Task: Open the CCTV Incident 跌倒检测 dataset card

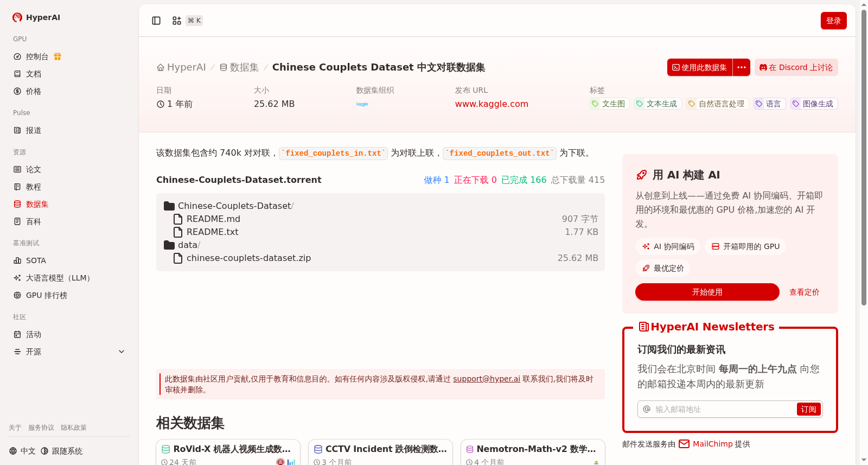Action: pyautogui.click(x=380, y=452)
